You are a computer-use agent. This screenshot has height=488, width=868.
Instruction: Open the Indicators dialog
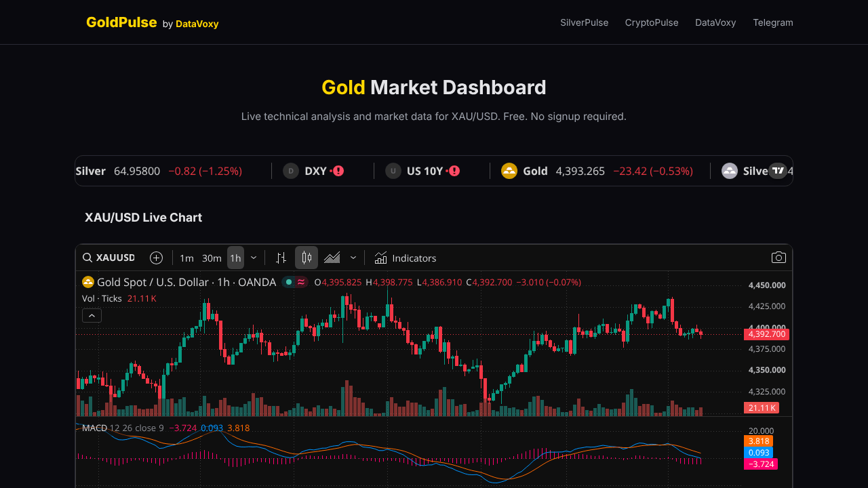[406, 258]
